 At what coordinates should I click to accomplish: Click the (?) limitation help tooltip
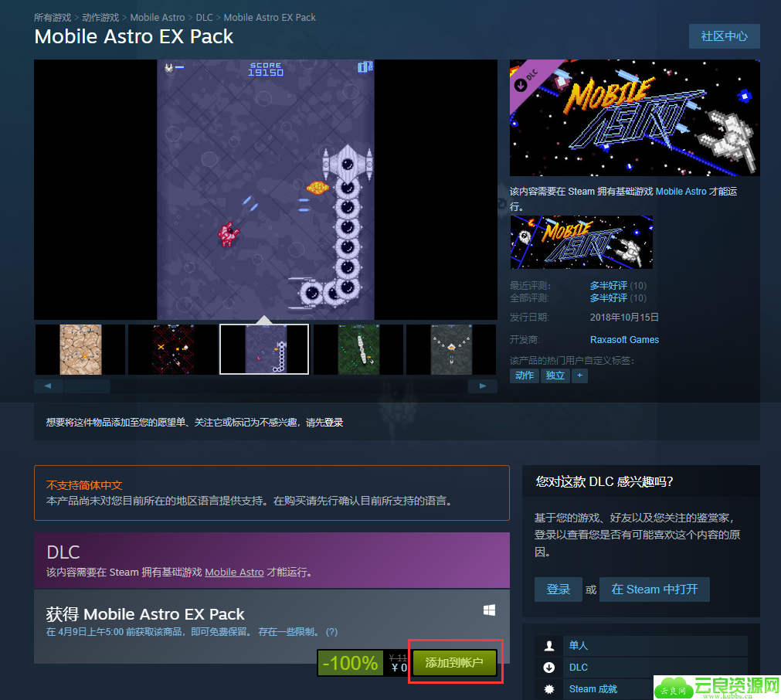pos(331,632)
